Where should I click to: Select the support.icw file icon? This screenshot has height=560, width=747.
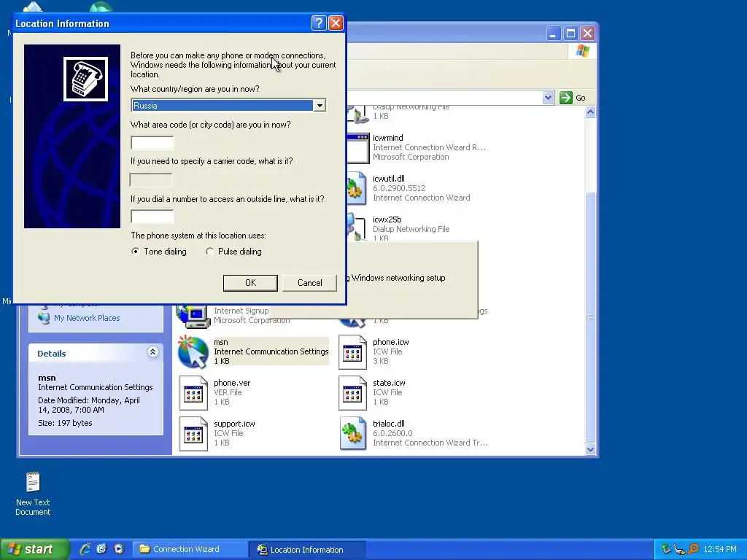click(193, 434)
